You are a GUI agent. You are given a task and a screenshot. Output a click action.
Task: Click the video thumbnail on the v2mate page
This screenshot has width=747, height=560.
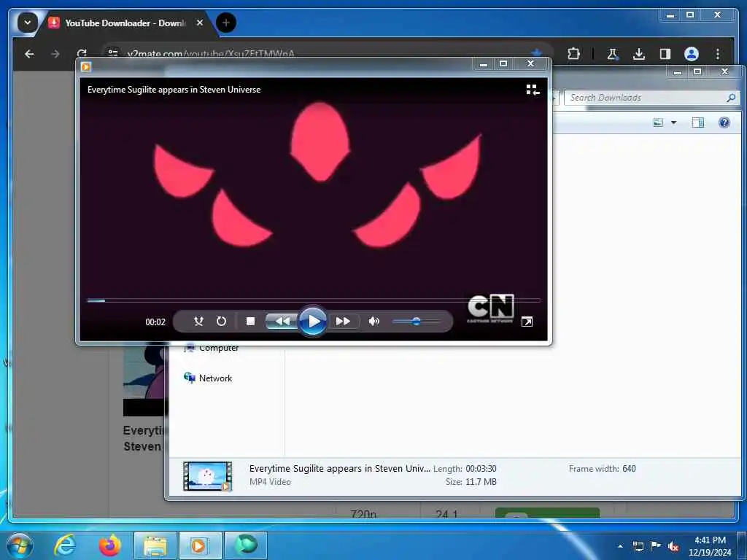[145, 381]
